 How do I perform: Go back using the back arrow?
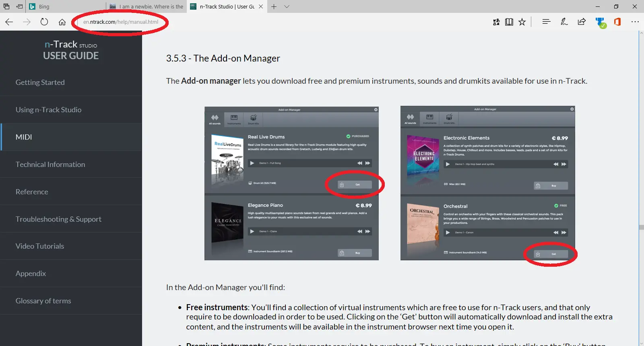tap(9, 22)
